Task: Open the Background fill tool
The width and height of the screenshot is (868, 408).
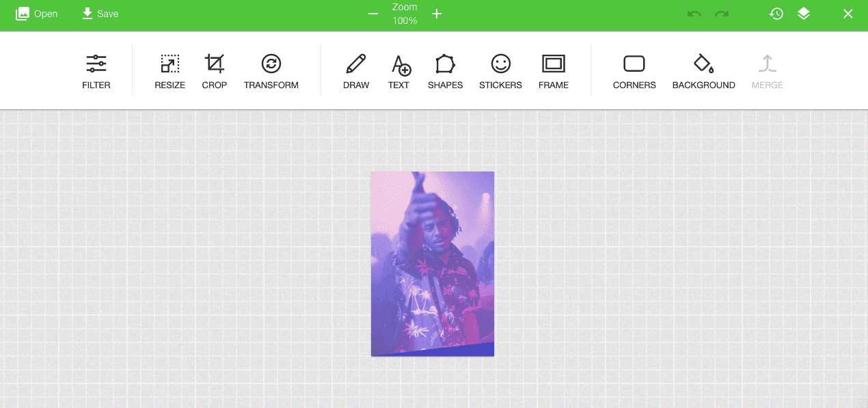Action: [x=704, y=71]
